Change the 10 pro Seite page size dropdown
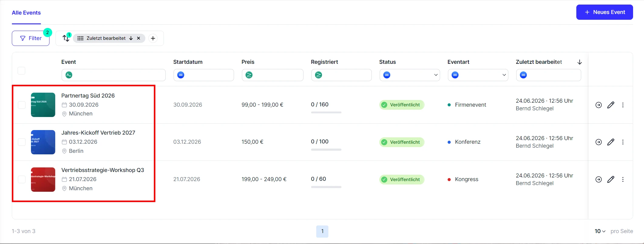This screenshot has height=244, width=644. pos(600,231)
